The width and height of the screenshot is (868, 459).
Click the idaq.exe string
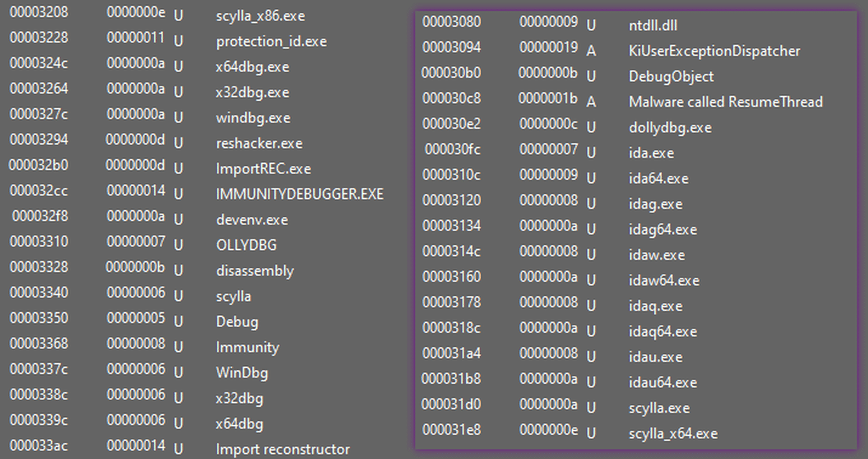tap(655, 306)
